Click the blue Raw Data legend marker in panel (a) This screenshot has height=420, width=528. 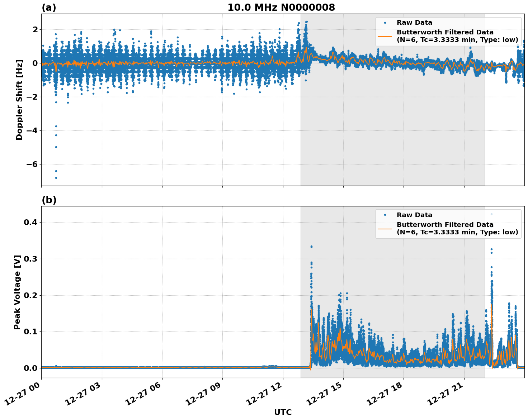386,22
